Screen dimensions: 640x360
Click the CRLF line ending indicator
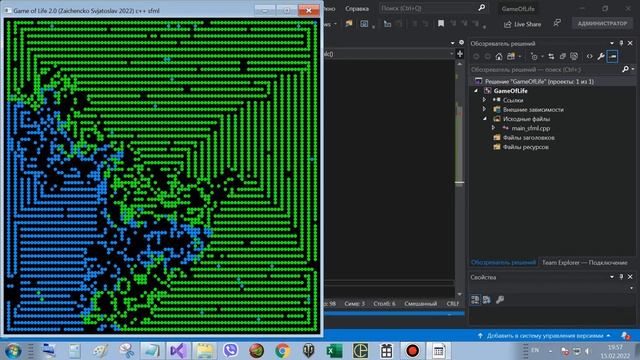(452, 304)
